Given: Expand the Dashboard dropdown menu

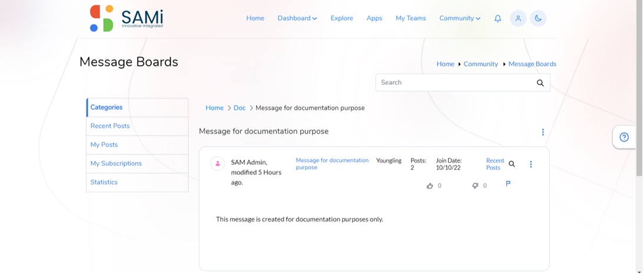Looking at the screenshot, I should point(297,18).
